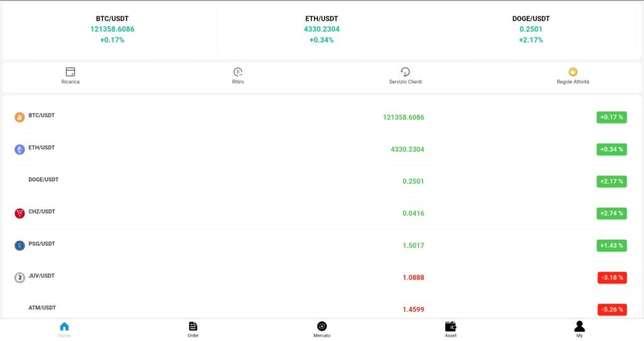
Task: Select the Home tab
Action: point(65,330)
